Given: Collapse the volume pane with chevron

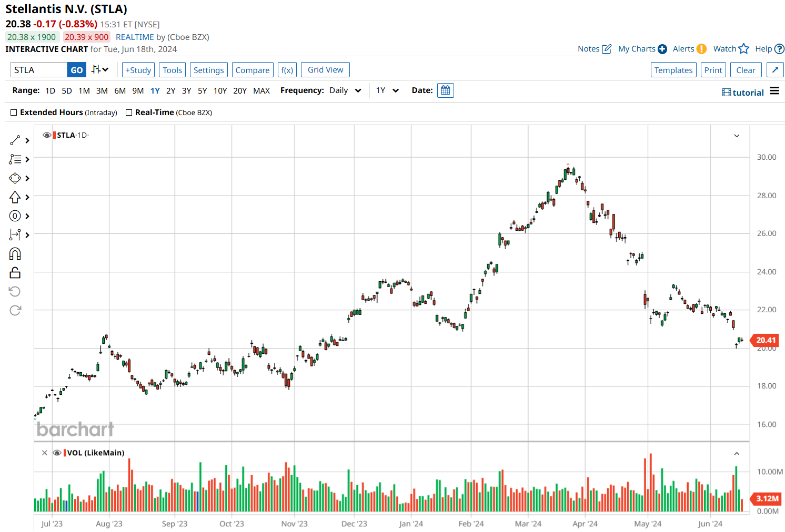Looking at the screenshot, I should pos(737,453).
